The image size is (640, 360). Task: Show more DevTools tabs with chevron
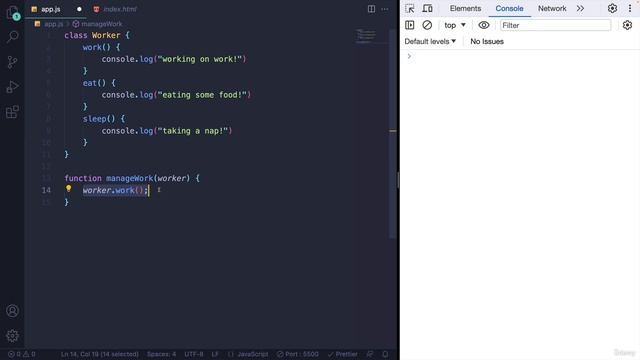[580, 9]
